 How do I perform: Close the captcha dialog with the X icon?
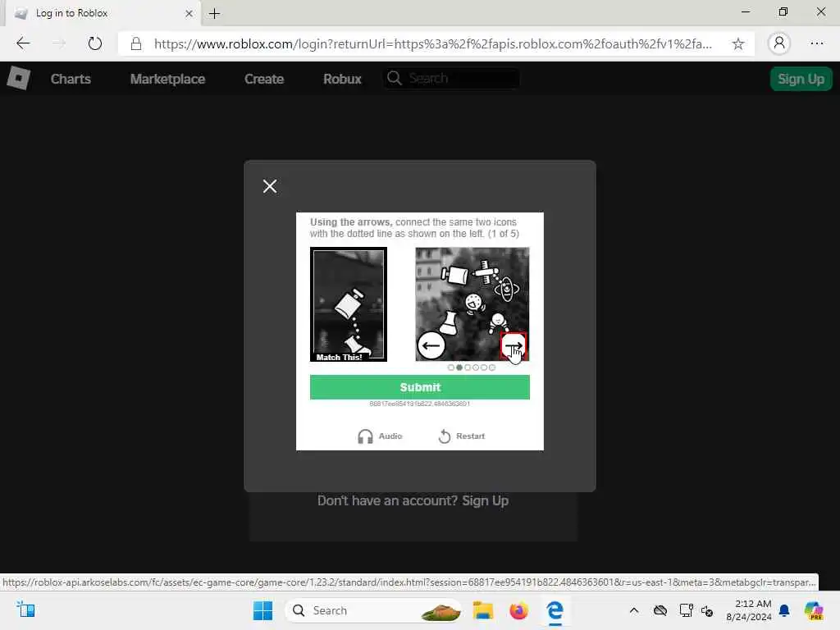pyautogui.click(x=269, y=186)
